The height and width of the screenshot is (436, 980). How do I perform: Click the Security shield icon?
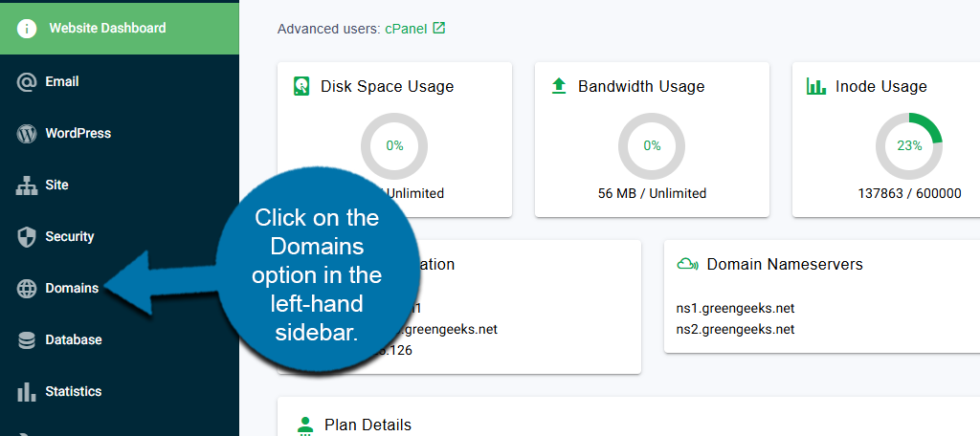click(27, 237)
